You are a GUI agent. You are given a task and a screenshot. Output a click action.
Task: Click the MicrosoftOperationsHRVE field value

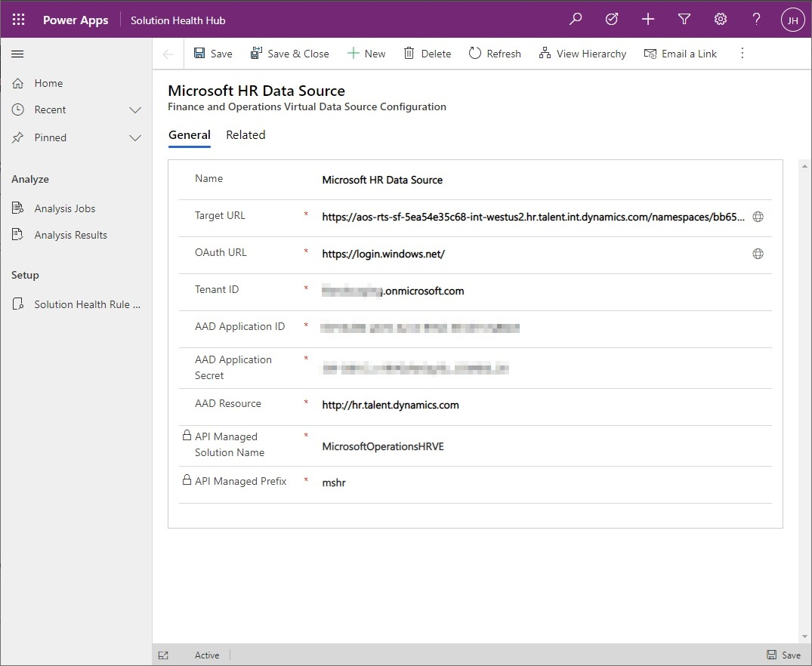click(383, 446)
